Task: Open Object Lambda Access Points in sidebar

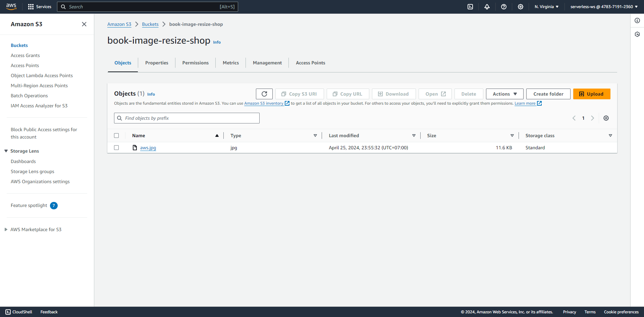Action: point(42,75)
